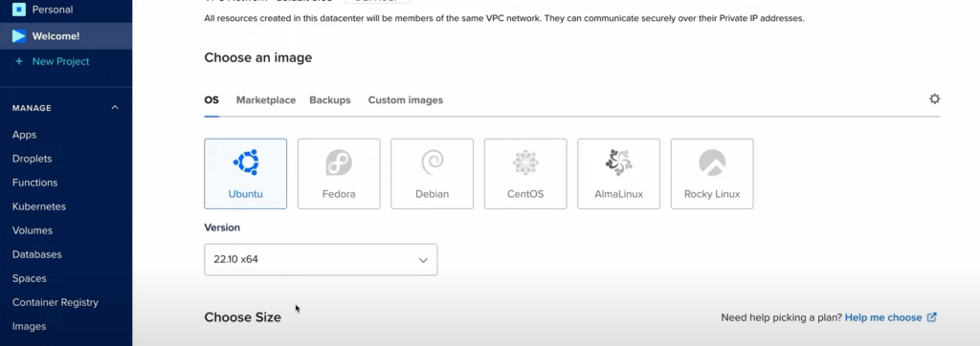This screenshot has width=980, height=346.
Task: Collapse the MANAGE section chevron
Action: click(115, 107)
